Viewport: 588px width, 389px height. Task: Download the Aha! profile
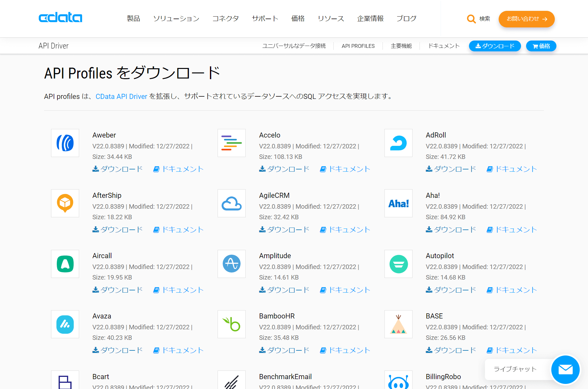(451, 229)
